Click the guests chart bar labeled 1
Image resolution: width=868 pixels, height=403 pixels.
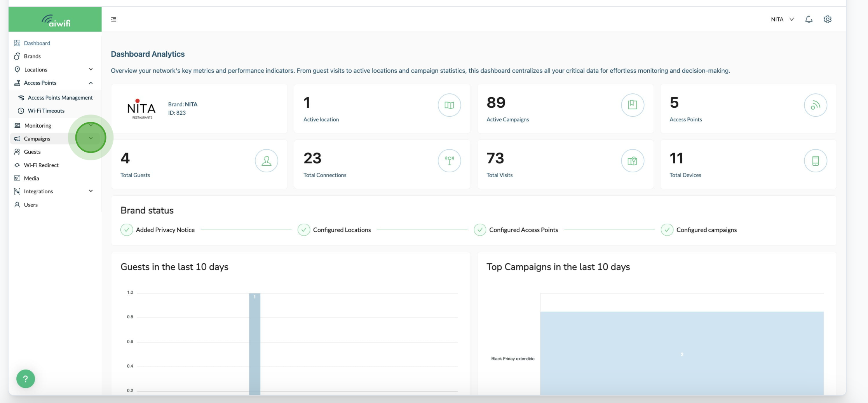click(x=254, y=344)
